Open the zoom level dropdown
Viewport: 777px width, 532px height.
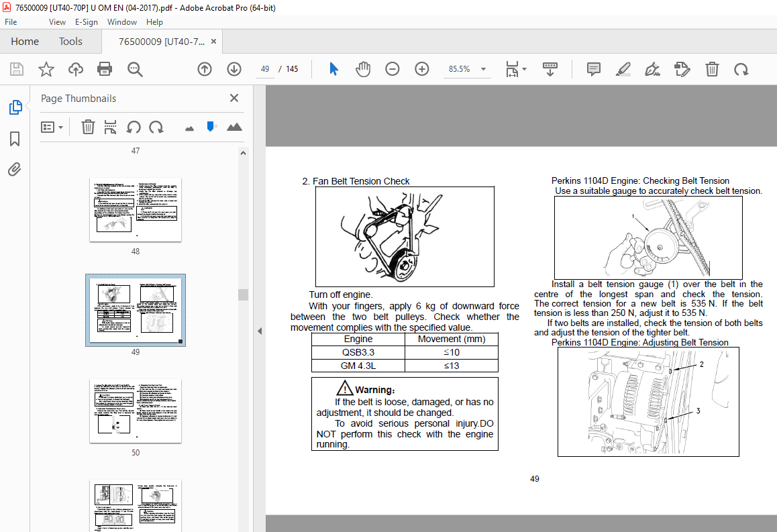point(483,69)
